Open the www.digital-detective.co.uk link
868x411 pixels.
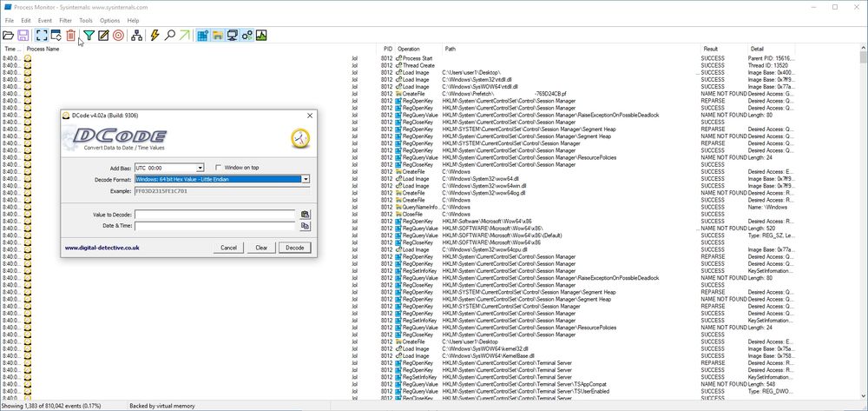coord(102,248)
